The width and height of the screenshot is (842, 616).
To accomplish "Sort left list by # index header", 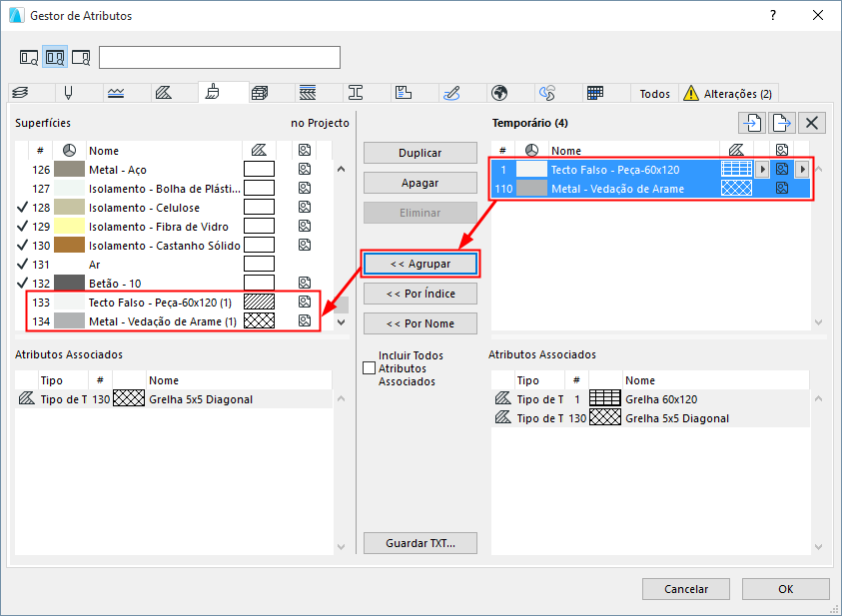I will (40, 151).
